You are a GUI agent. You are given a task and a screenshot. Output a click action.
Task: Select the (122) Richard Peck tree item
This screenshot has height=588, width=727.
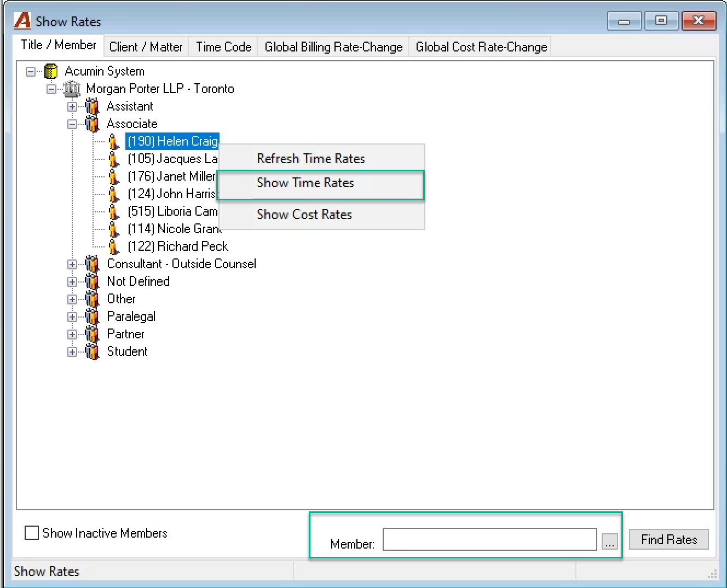pos(178,247)
